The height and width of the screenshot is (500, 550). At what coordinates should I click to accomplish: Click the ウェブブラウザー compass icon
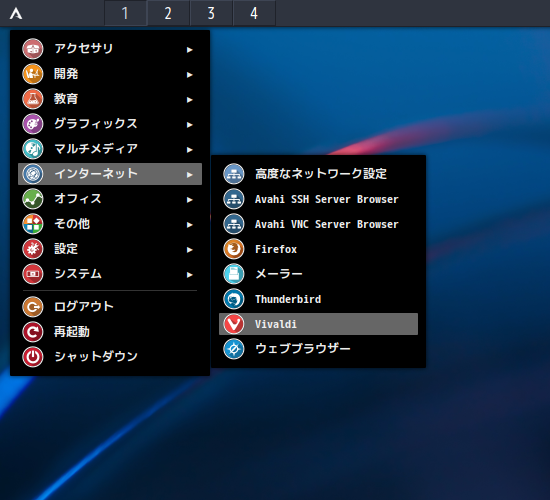234,349
